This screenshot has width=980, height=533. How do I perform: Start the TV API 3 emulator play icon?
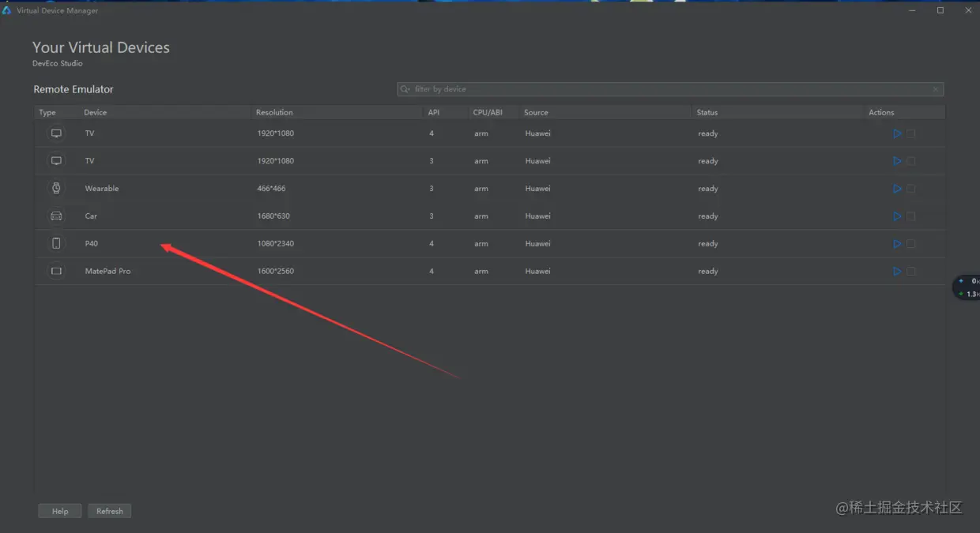(897, 161)
